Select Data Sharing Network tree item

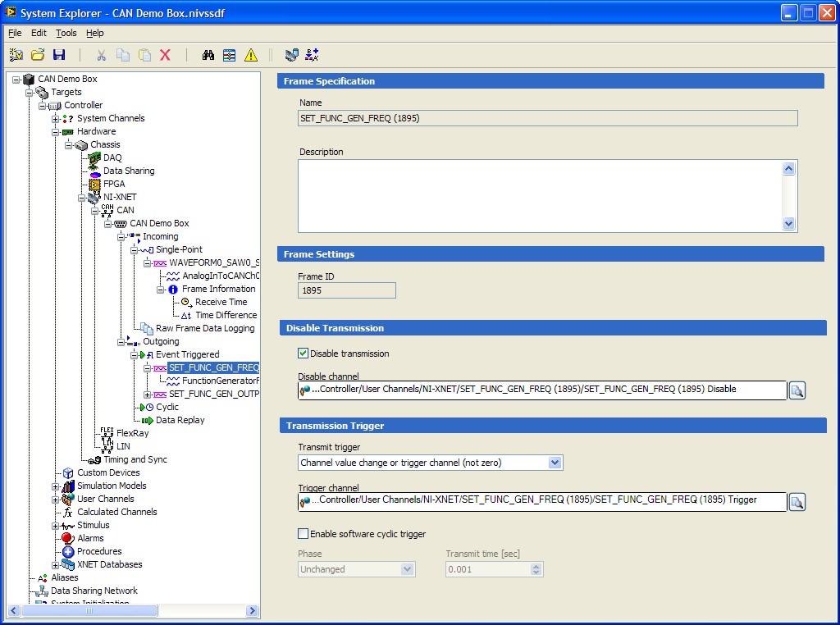pos(94,591)
